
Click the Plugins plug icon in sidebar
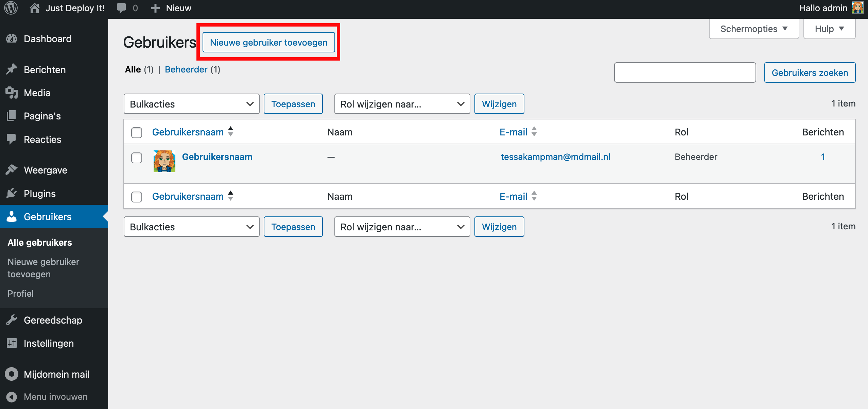(x=12, y=193)
